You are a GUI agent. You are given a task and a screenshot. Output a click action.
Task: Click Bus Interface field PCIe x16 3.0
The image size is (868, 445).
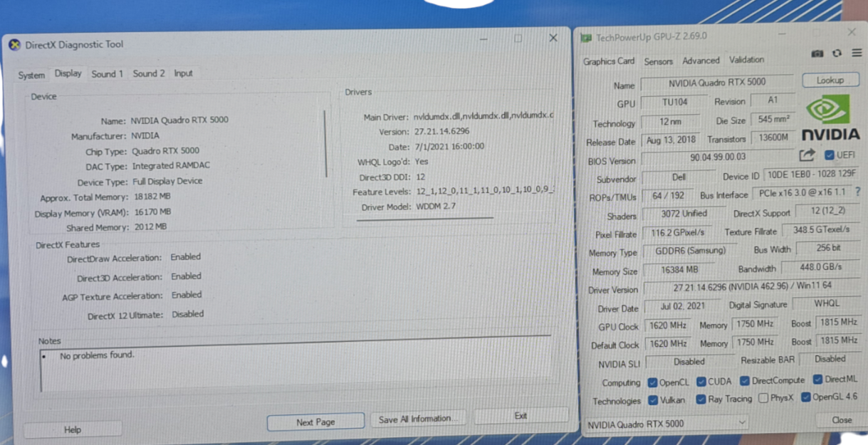pos(801,193)
